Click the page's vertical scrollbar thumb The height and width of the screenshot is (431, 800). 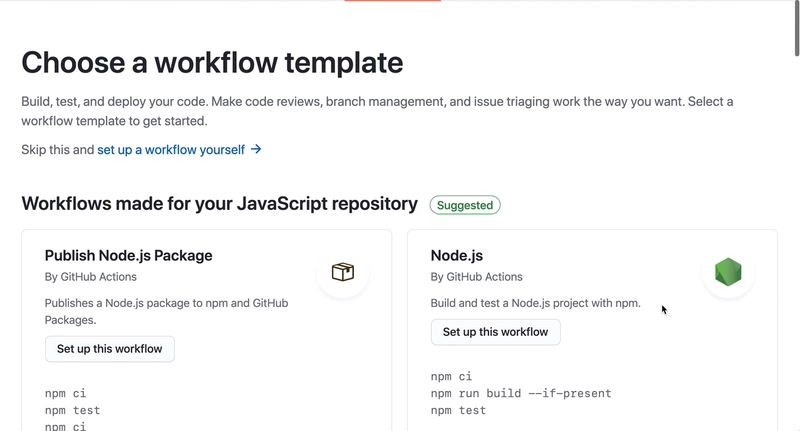pyautogui.click(x=795, y=30)
